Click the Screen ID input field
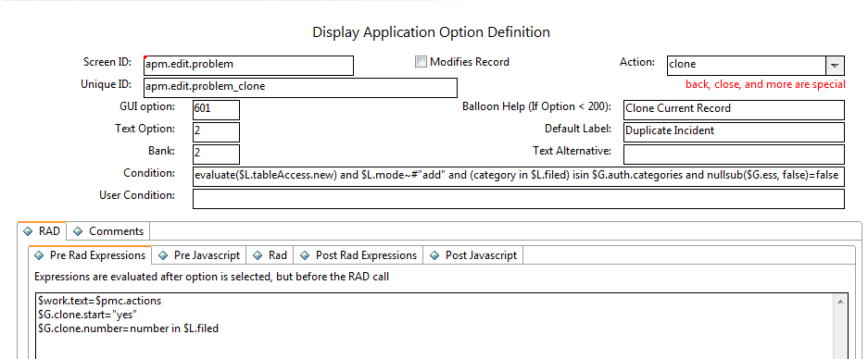 point(248,66)
